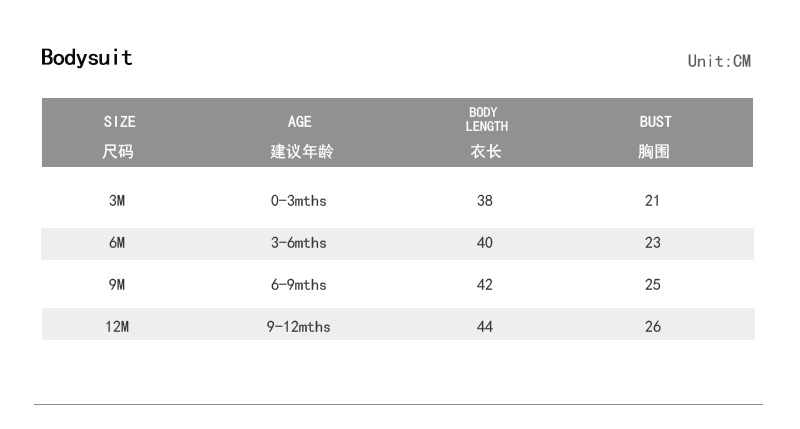Screen dimensions: 800x429
Task: Select the SIZE column header
Action: (x=119, y=122)
